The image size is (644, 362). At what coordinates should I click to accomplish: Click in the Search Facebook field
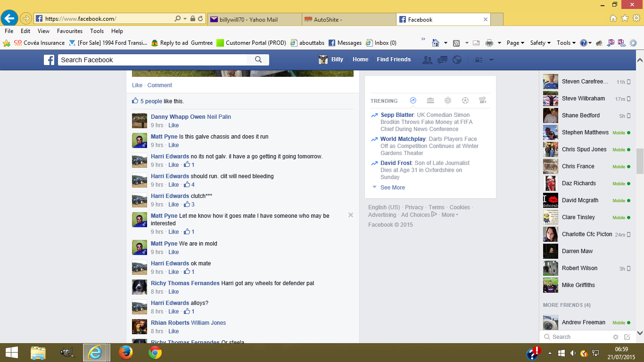coord(153,60)
